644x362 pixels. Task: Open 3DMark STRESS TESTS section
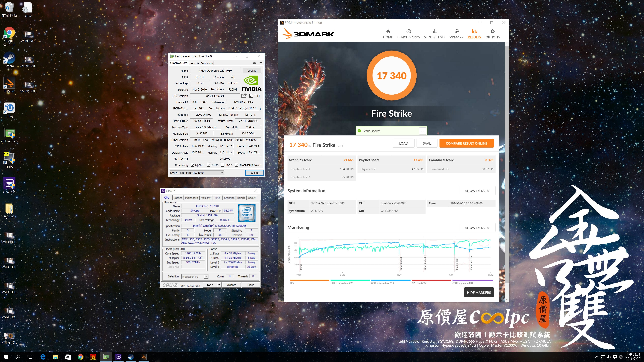pos(435,34)
